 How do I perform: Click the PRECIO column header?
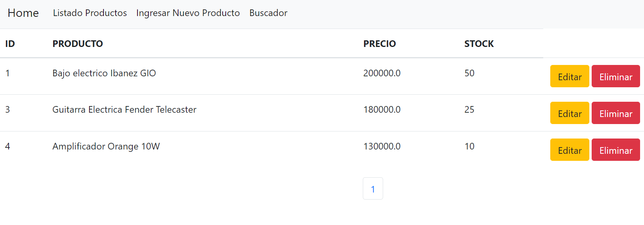[x=380, y=44]
